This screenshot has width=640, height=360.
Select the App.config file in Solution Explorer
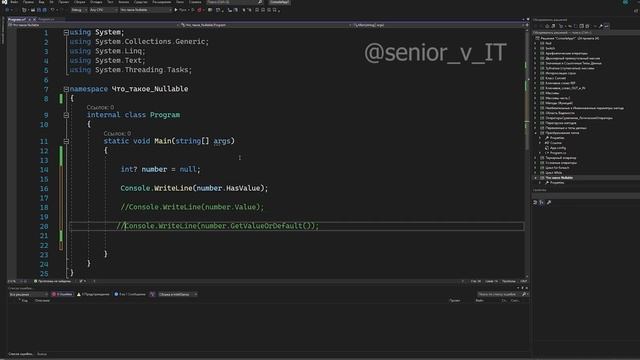(558, 148)
